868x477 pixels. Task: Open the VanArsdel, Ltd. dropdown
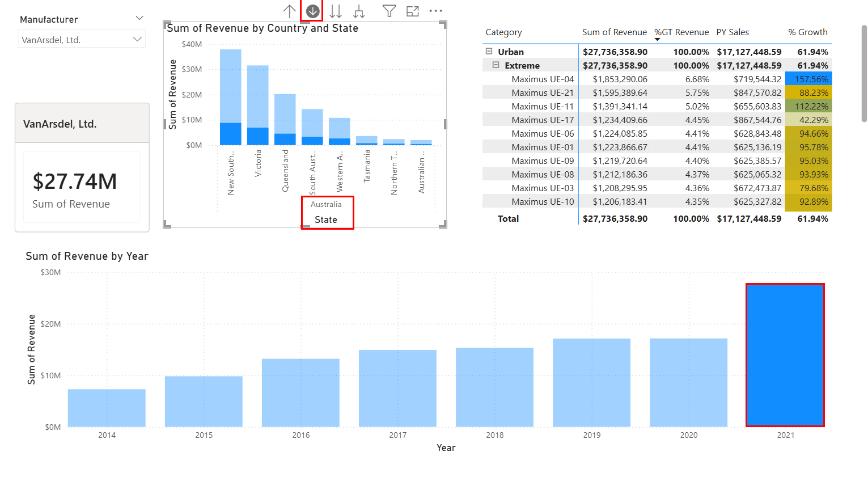coord(82,40)
